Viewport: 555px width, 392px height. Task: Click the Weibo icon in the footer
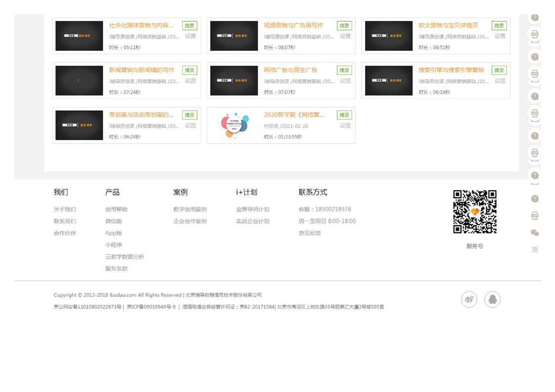click(x=469, y=300)
